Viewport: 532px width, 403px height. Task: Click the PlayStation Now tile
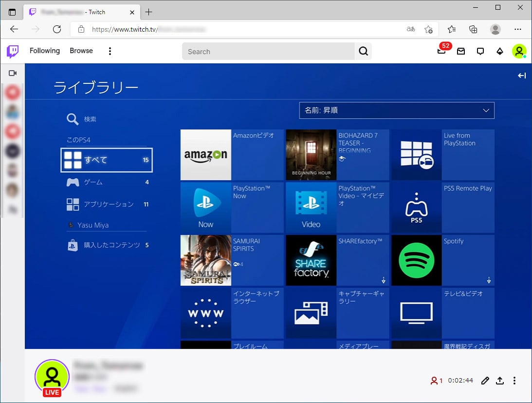click(x=232, y=207)
